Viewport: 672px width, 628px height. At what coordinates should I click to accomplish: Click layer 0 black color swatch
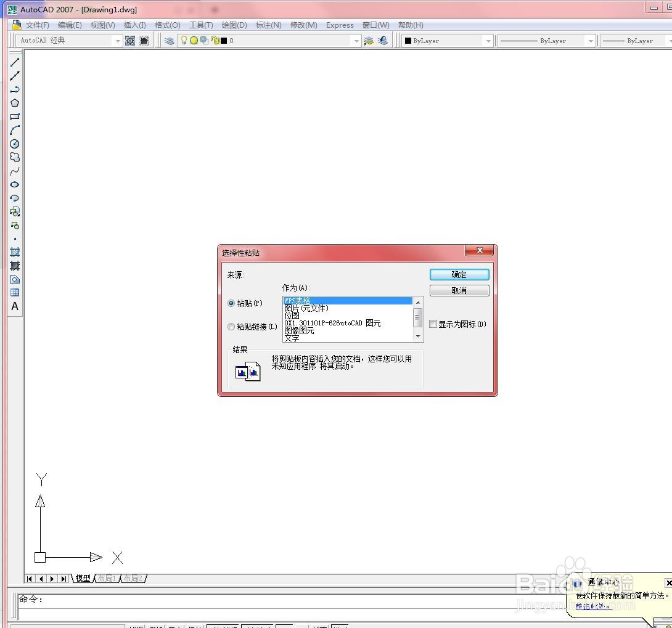(224, 41)
